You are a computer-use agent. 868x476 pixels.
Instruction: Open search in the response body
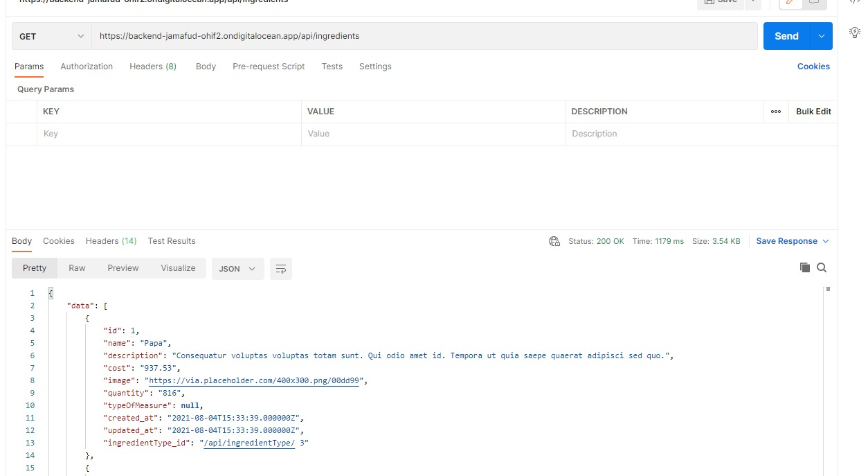tap(822, 266)
